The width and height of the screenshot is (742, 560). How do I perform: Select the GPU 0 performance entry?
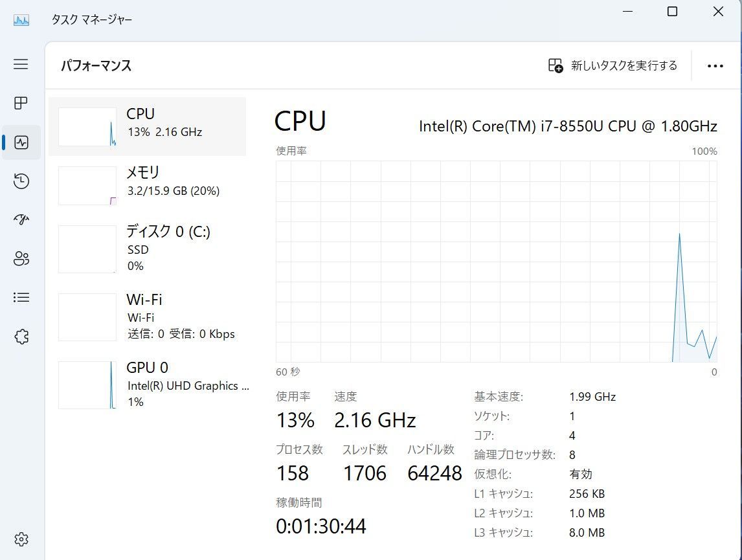[148, 384]
